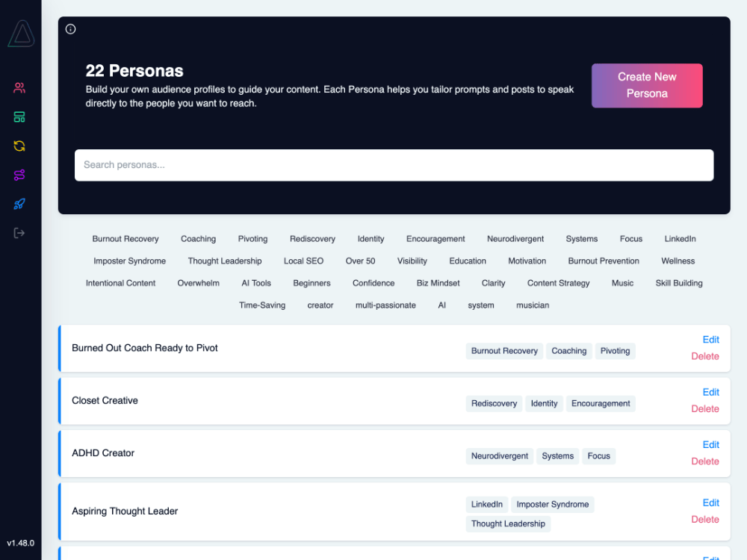This screenshot has width=747, height=560.
Task: Filter by the Burnout Recovery tag
Action: click(x=125, y=239)
